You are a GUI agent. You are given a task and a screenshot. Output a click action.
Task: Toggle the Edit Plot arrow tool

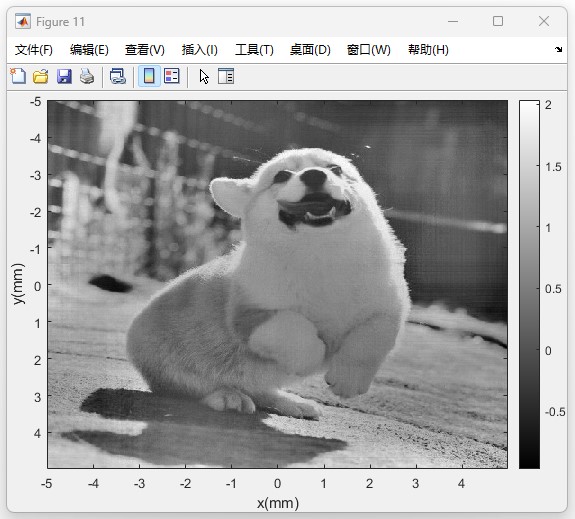coord(204,76)
